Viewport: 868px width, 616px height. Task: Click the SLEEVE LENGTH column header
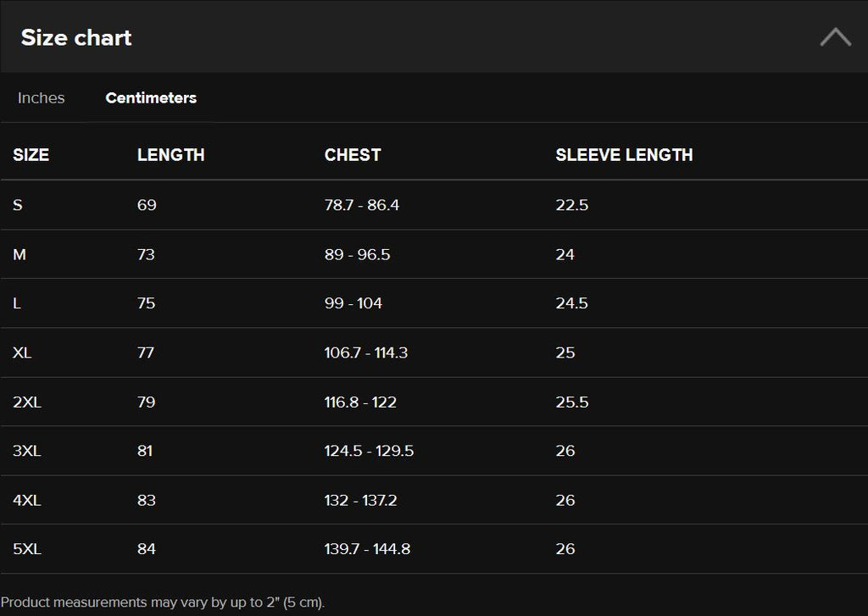tap(624, 155)
